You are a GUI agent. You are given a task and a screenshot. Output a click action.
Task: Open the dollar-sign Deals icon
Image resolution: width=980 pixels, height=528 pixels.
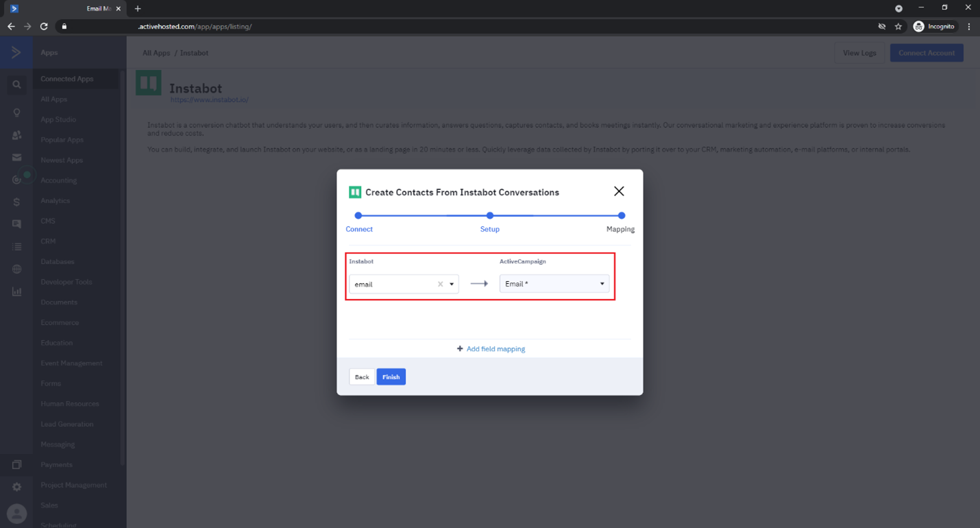16,202
